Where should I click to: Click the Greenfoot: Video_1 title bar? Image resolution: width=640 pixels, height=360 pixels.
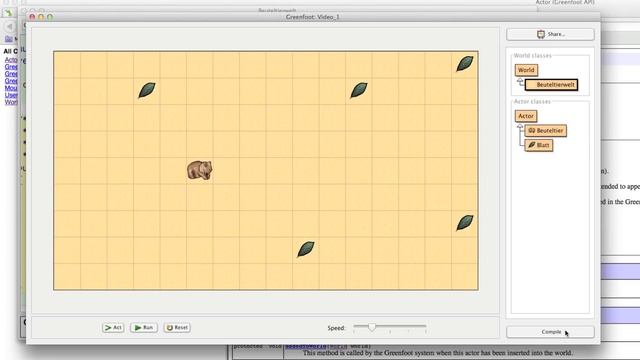(x=313, y=17)
